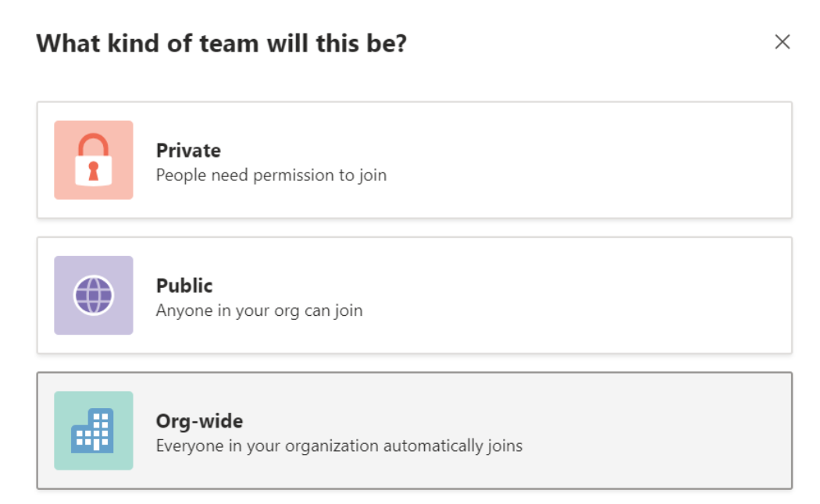This screenshot has height=504, width=820.
Task: Click the padlock icon for Private team
Action: 93,159
